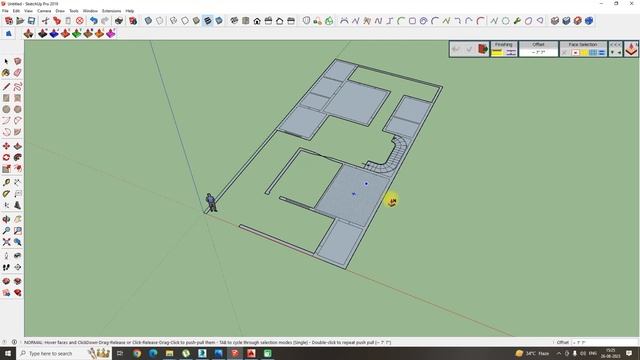Toggle Monochrome face style
Screen dimensions: 640x360
(x=219, y=20)
